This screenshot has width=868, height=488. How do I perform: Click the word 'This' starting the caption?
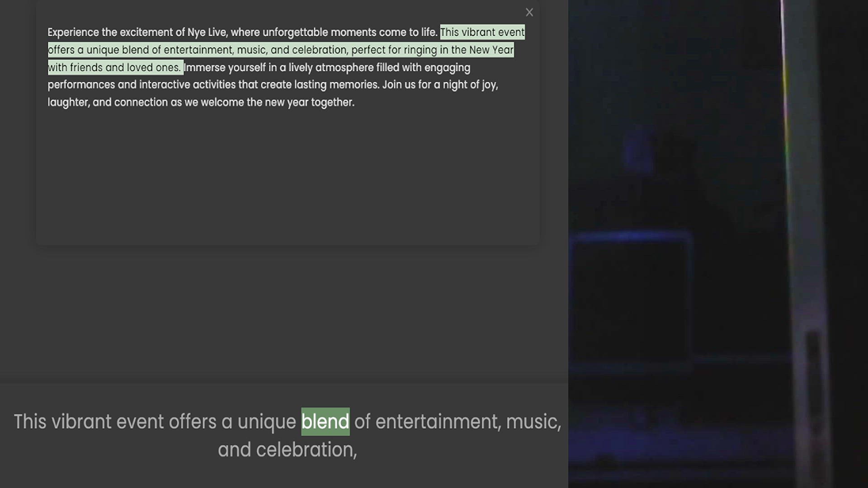tap(30, 422)
